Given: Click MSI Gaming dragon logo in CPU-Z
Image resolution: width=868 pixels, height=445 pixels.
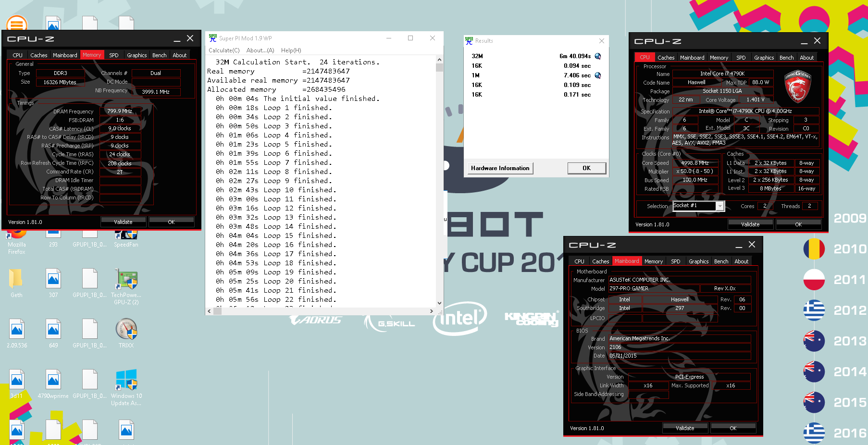Looking at the screenshot, I should 798,87.
